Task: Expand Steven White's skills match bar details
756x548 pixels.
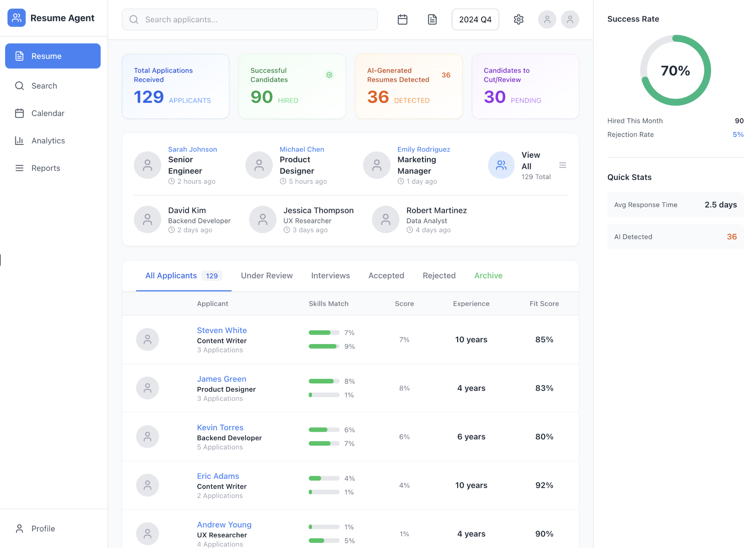Action: [x=324, y=332]
